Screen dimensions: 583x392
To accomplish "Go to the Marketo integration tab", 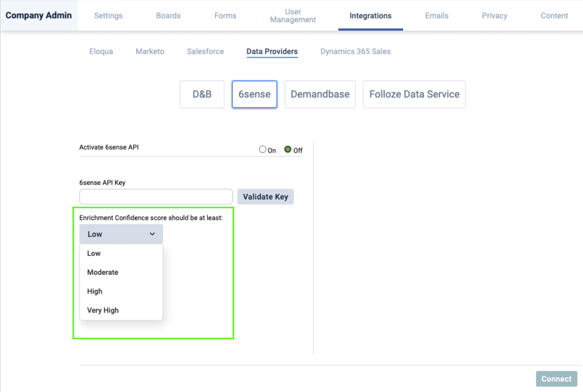I will coord(150,51).
